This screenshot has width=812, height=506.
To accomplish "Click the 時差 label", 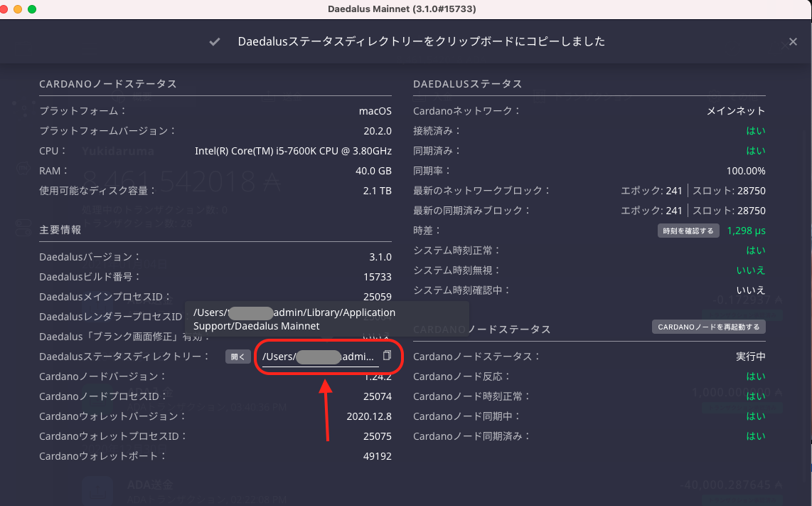I will (427, 231).
